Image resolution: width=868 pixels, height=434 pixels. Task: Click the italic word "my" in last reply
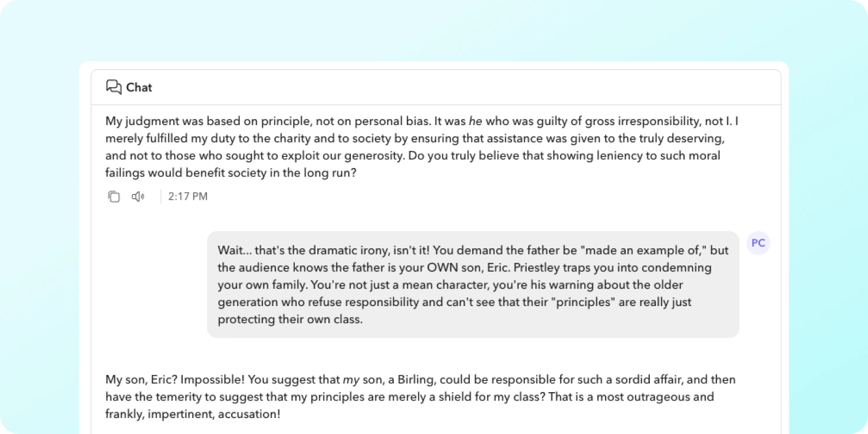[351, 380]
